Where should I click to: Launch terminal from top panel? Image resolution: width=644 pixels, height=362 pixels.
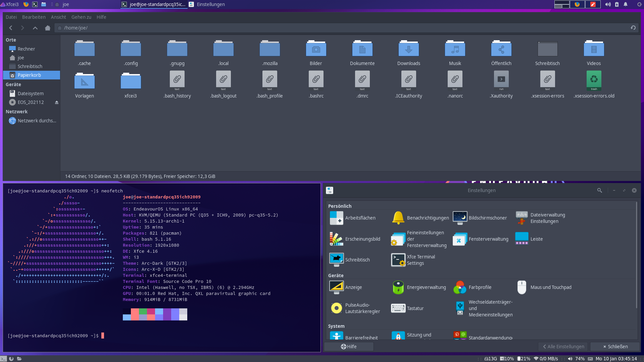35,4
